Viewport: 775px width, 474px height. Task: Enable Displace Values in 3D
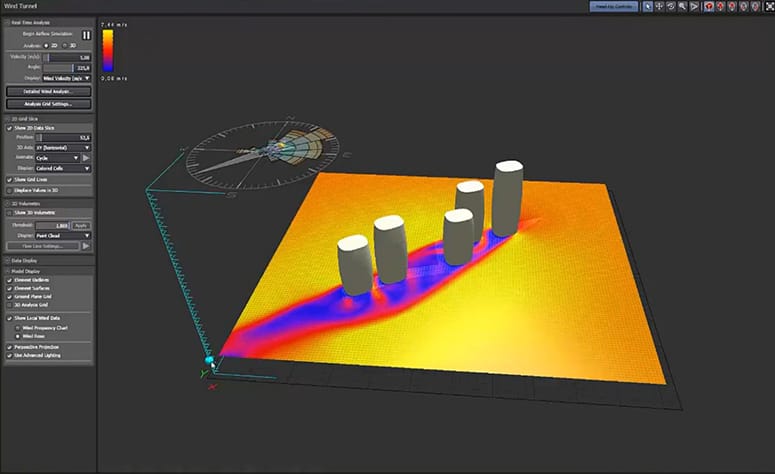coord(9,190)
